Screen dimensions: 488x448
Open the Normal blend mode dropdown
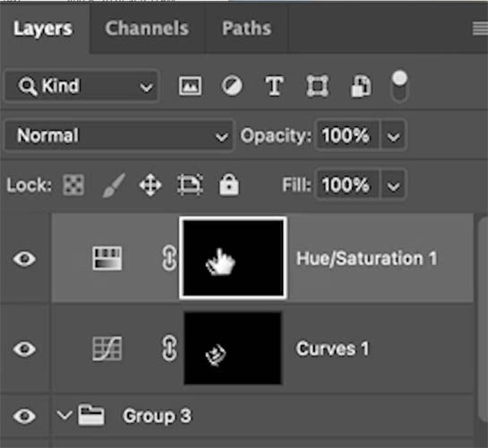coord(118,135)
